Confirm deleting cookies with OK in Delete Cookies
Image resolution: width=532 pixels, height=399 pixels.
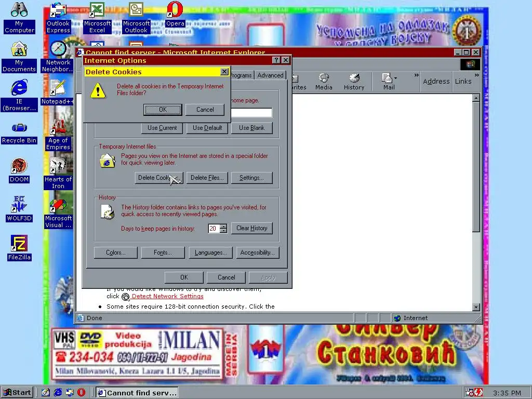(x=163, y=110)
